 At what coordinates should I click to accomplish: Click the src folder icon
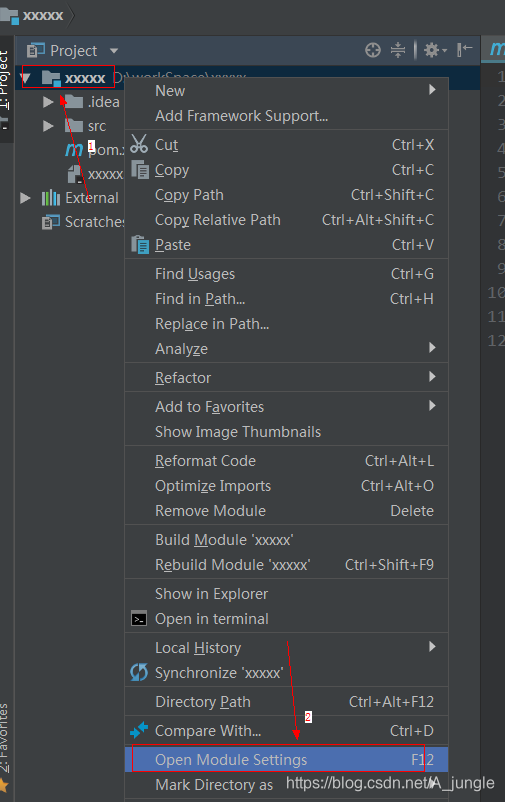[74, 125]
